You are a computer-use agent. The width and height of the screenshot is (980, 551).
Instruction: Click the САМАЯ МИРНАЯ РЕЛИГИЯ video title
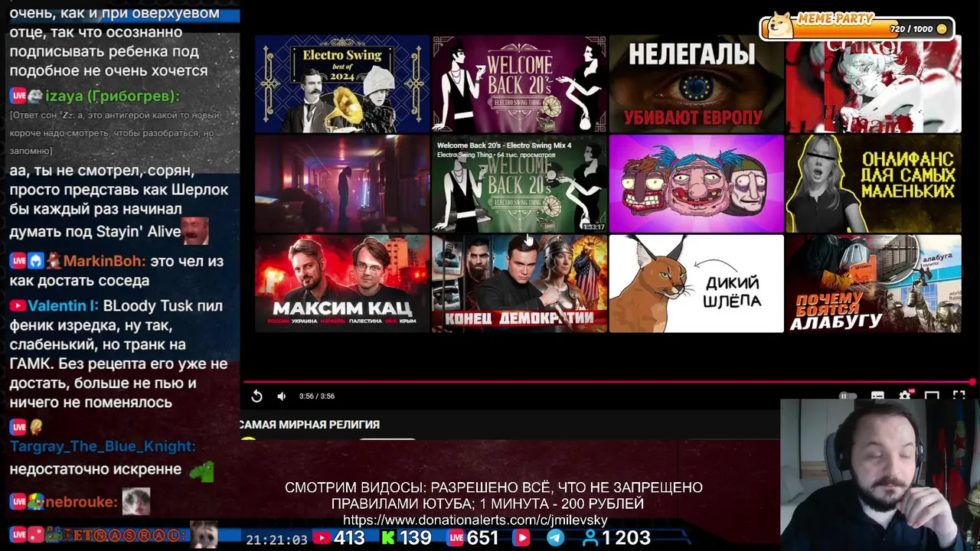click(309, 424)
